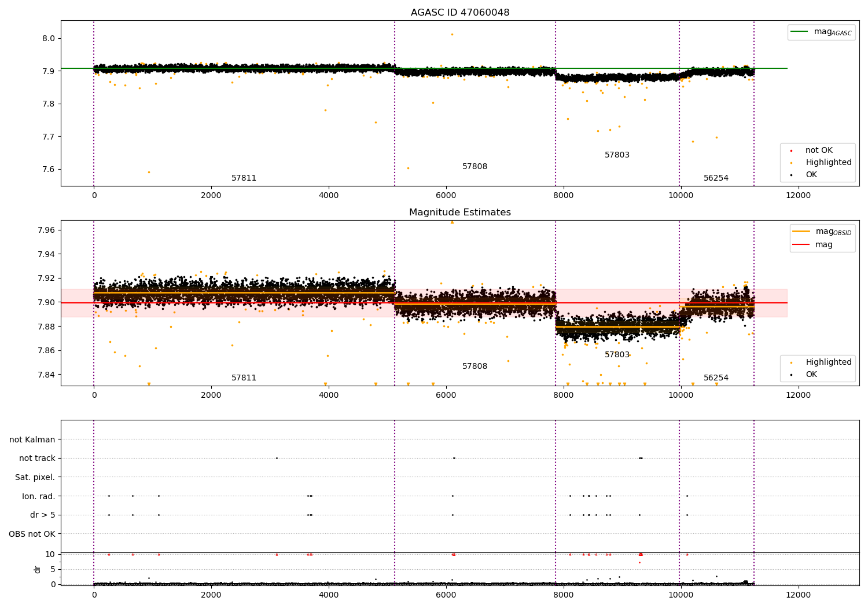Click obsid label 57808 in Magnitude Estimates plot
The height and width of the screenshot is (608, 868).
(475, 367)
